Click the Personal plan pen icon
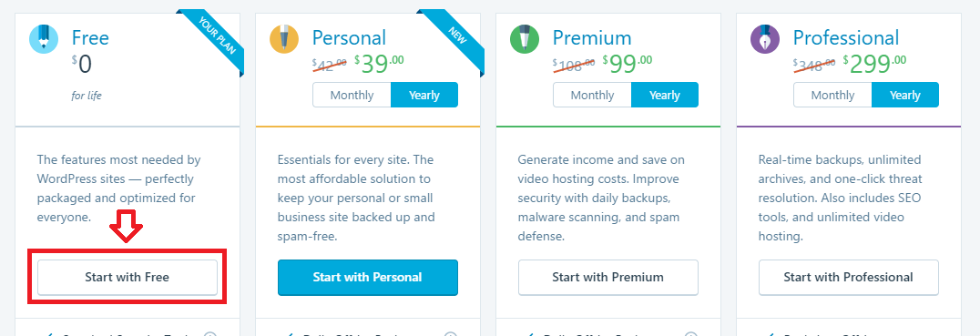Screen dimensions: 980x336 point(284,37)
